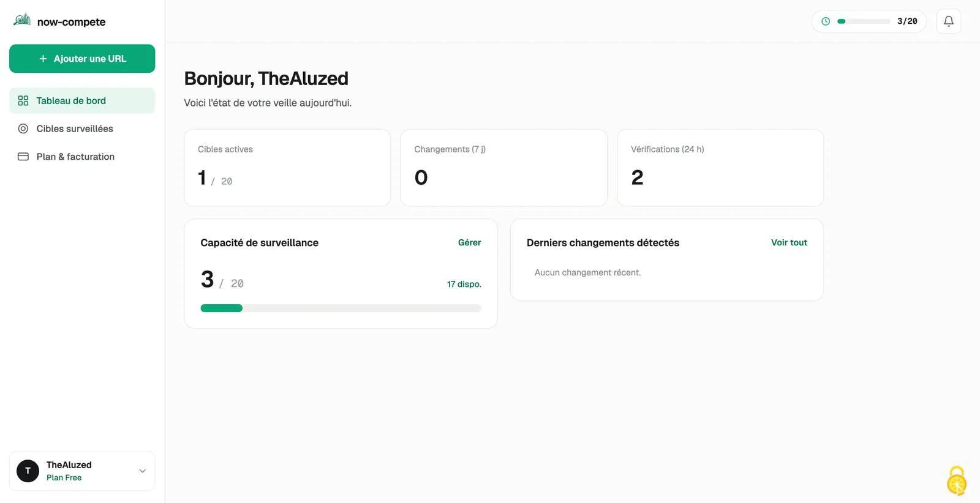Click the top usage progress bar

[x=864, y=21]
